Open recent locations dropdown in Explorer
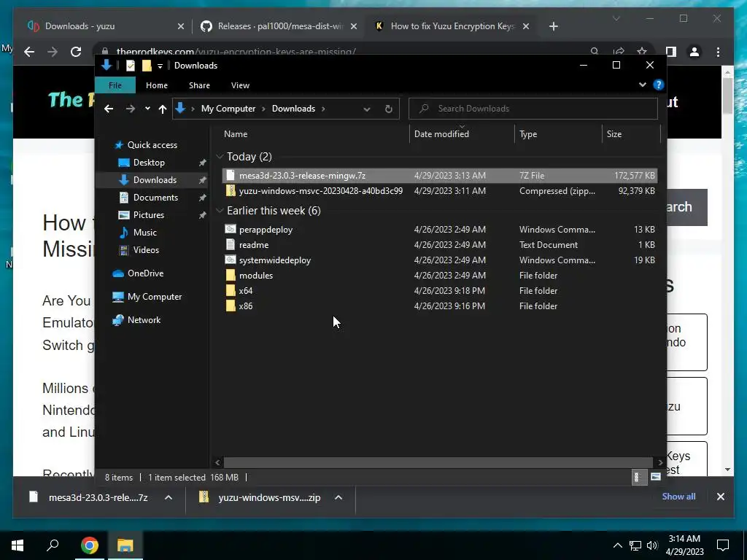The image size is (747, 560). [x=147, y=109]
